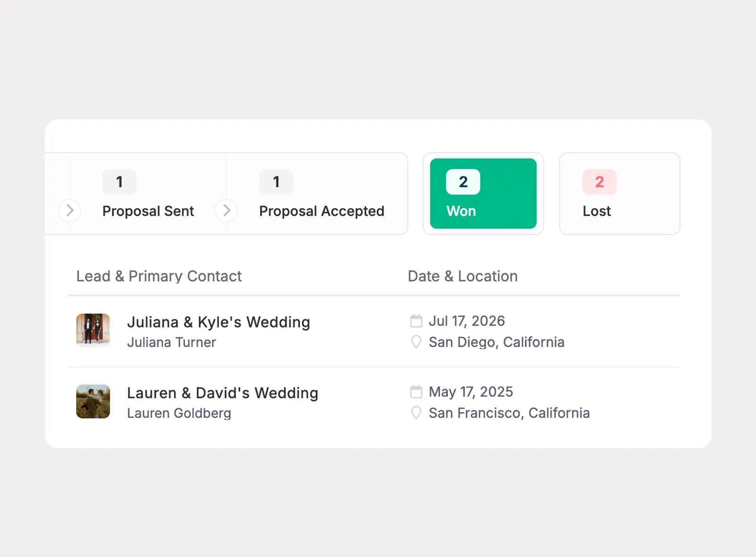
Task: Click calendar icon next to May 17, 2025
Action: [416, 392]
